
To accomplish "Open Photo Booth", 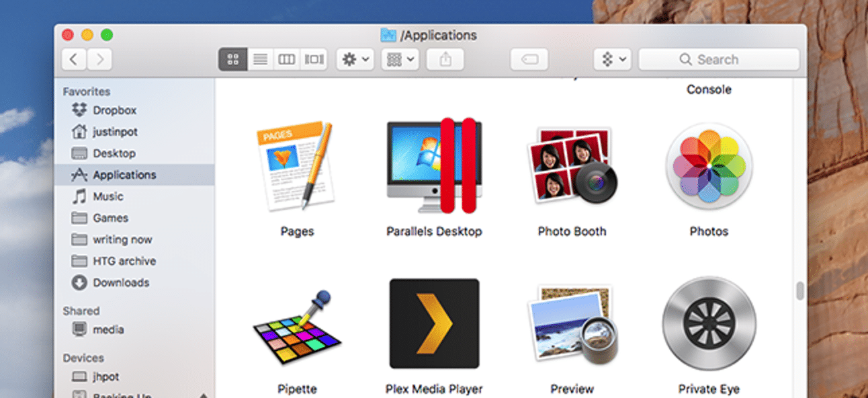I will (x=572, y=166).
